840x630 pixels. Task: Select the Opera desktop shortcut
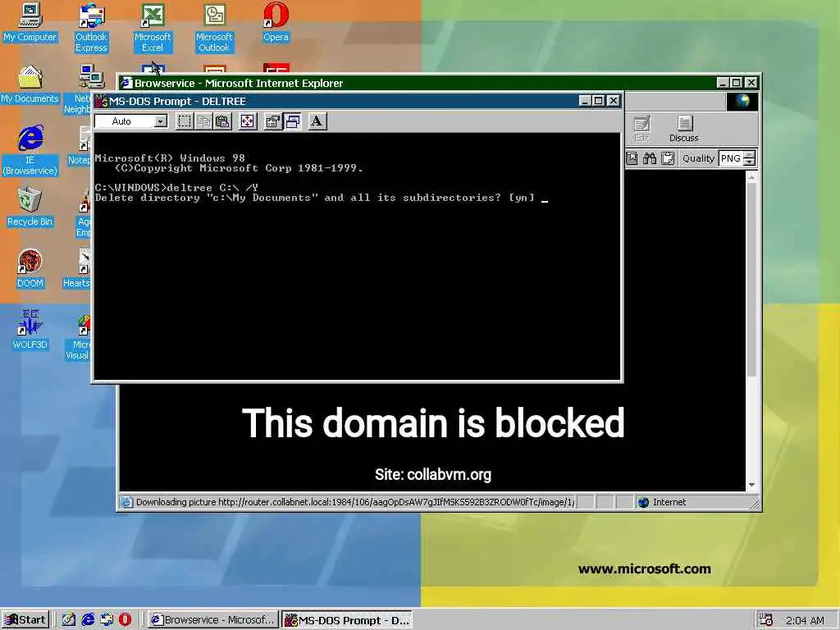coord(276,23)
